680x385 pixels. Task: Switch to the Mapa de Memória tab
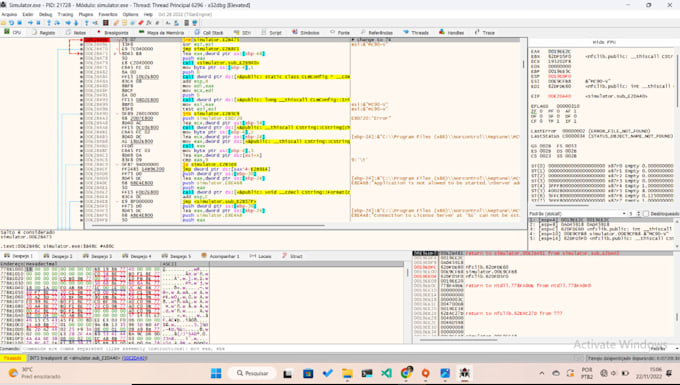pos(161,33)
